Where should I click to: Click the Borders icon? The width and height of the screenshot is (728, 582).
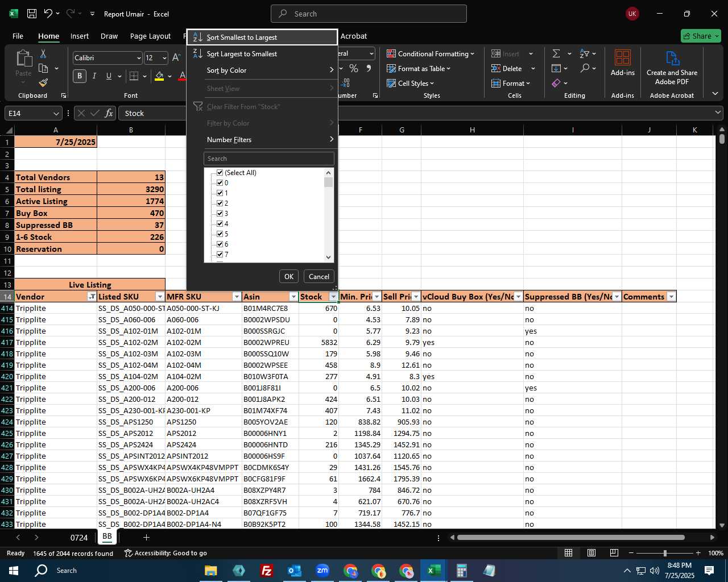(x=134, y=76)
